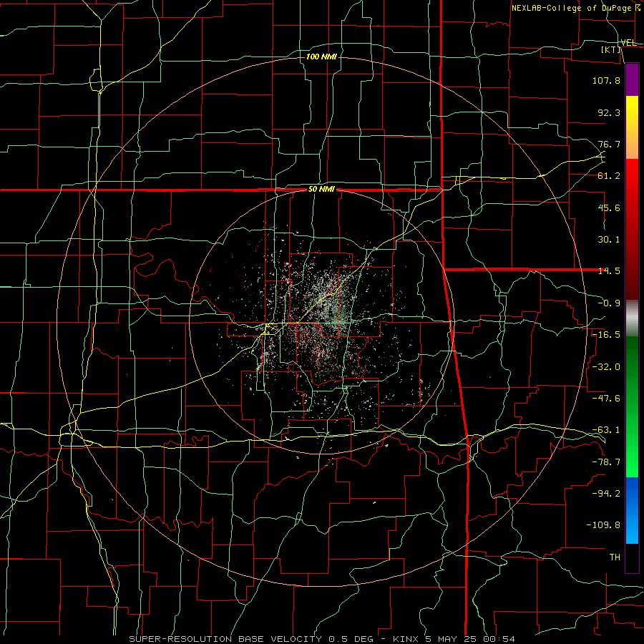Click the TH threshold label

click(x=615, y=557)
